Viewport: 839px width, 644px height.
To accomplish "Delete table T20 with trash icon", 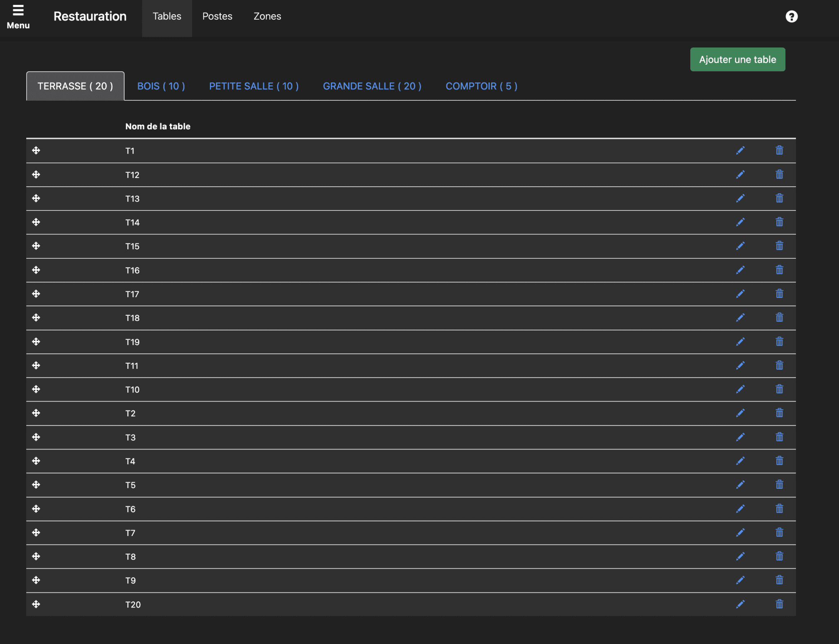I will (779, 604).
